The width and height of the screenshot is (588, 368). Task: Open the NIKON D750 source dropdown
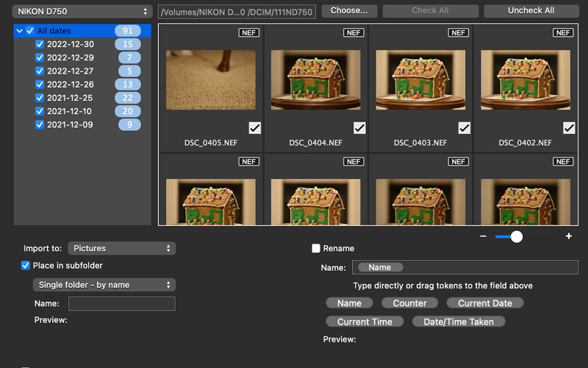[82, 12]
